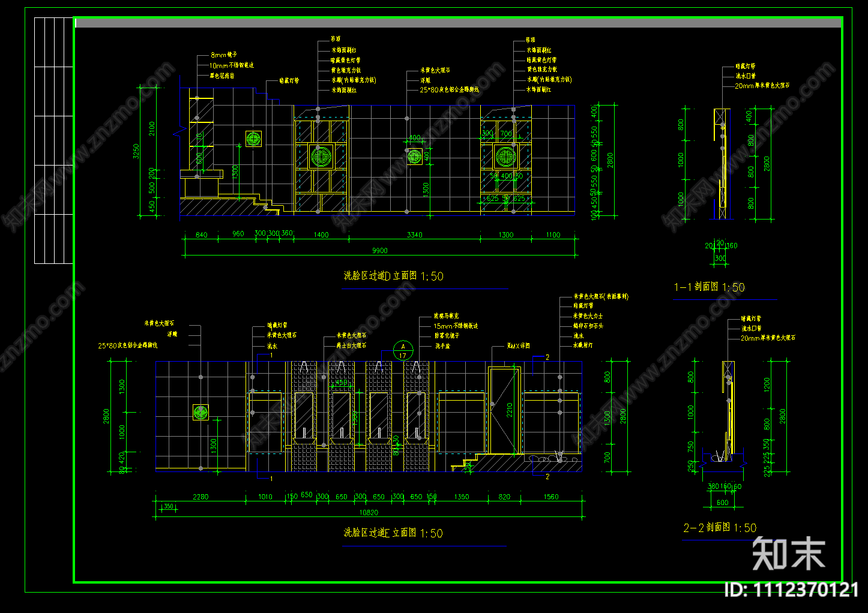Select the door outline in E elevation
This screenshot has width=868, height=613.
click(503, 410)
